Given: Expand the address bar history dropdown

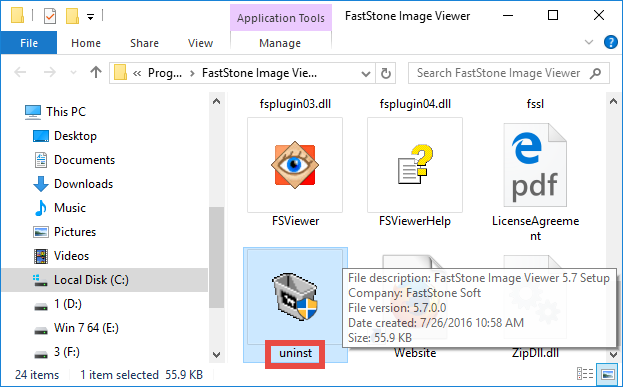Looking at the screenshot, I should tap(366, 74).
